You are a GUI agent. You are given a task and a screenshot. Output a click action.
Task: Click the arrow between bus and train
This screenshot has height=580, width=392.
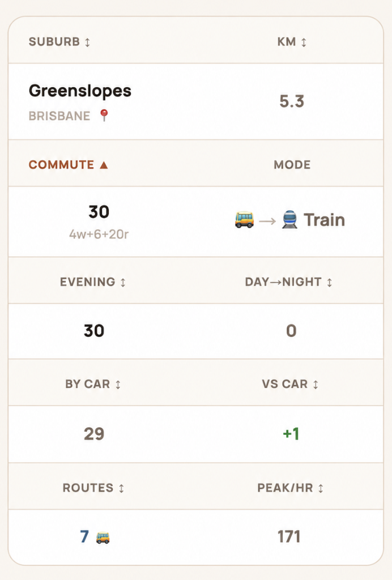click(x=267, y=221)
